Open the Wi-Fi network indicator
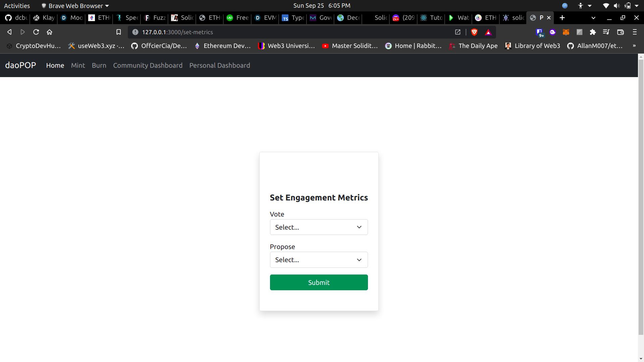The image size is (644, 362). pyautogui.click(x=606, y=6)
